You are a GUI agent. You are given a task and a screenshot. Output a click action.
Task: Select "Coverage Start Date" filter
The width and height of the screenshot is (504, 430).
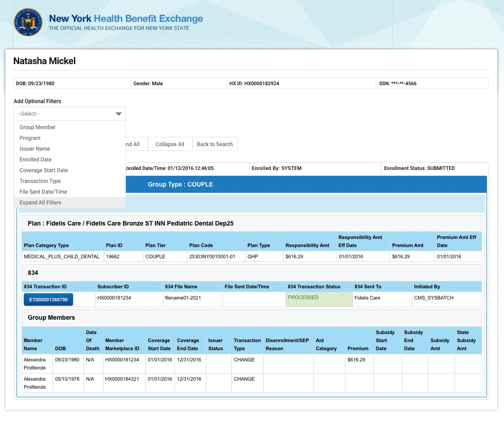(x=43, y=170)
